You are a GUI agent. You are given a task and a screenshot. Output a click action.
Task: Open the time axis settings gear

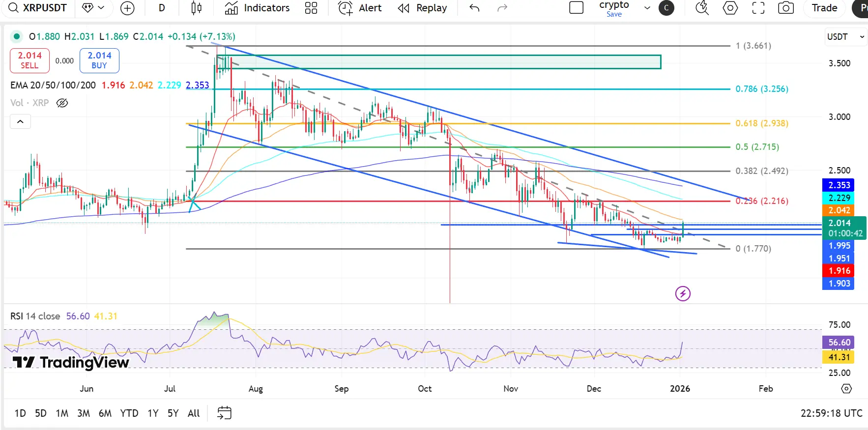[x=846, y=389]
